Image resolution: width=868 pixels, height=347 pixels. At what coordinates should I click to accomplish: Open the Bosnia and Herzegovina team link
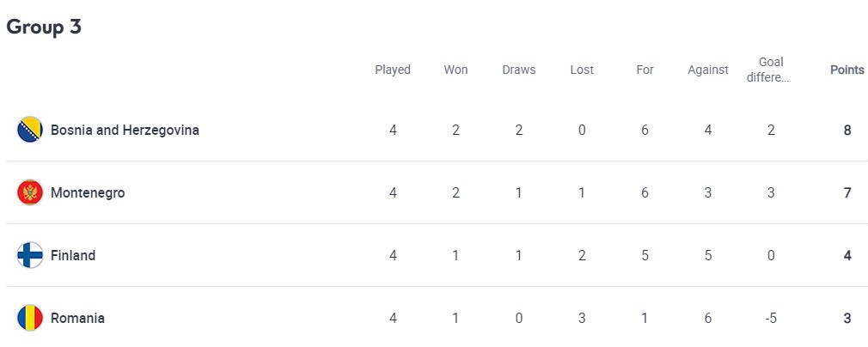pos(125,131)
